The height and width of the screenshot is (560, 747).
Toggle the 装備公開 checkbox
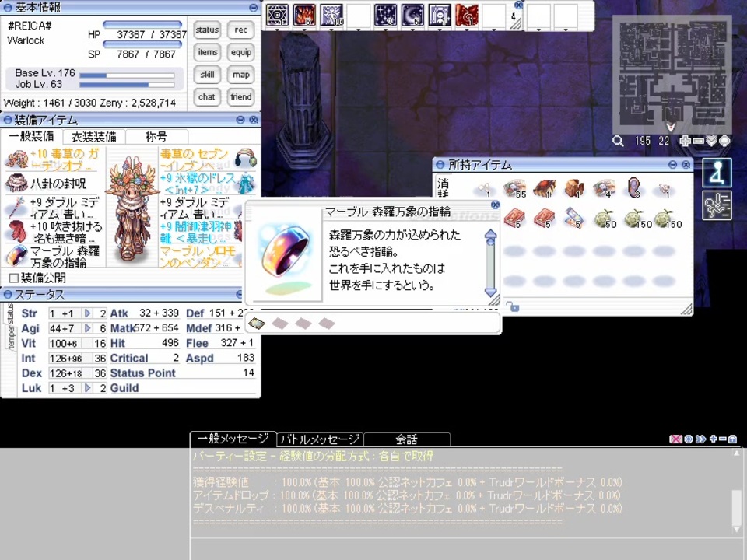14,278
